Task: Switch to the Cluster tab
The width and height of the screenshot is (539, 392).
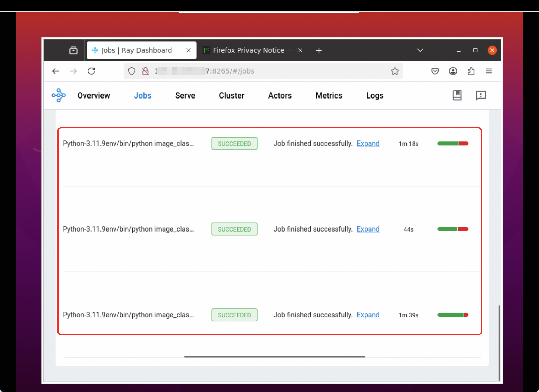Action: tap(232, 95)
